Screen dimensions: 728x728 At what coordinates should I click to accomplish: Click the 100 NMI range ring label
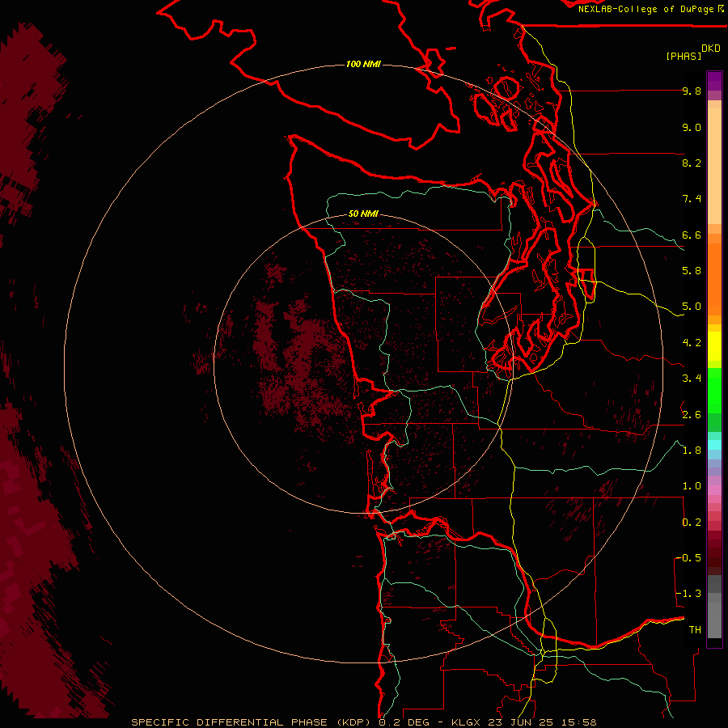363,64
